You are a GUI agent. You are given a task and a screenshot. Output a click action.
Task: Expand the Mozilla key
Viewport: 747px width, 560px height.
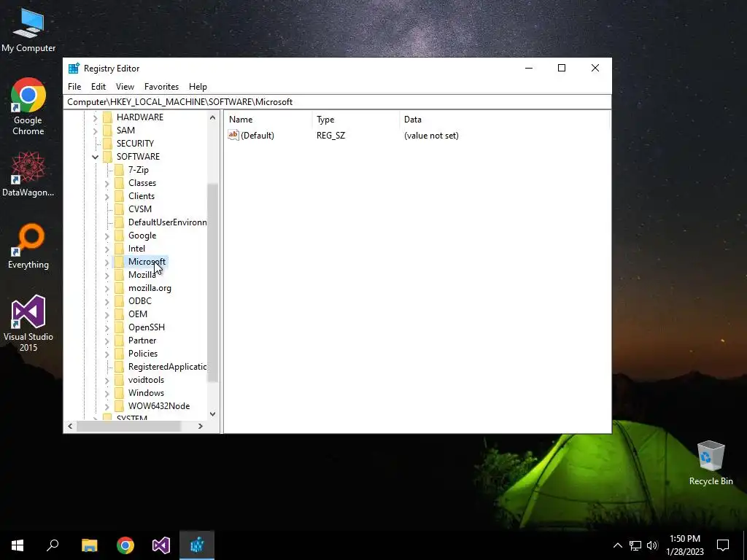pos(107,275)
